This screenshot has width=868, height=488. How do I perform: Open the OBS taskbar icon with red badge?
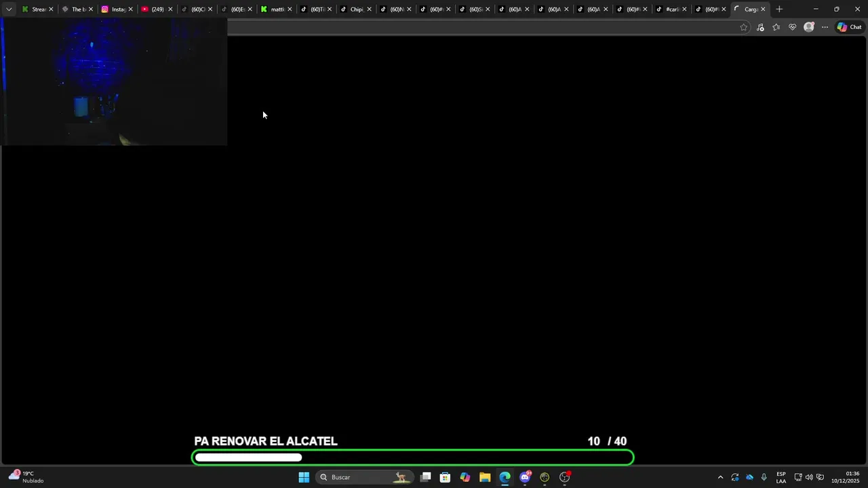[x=565, y=477]
